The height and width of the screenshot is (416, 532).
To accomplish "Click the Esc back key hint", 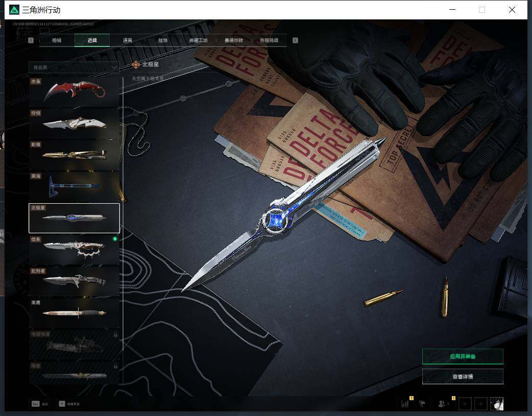I will 40,404.
